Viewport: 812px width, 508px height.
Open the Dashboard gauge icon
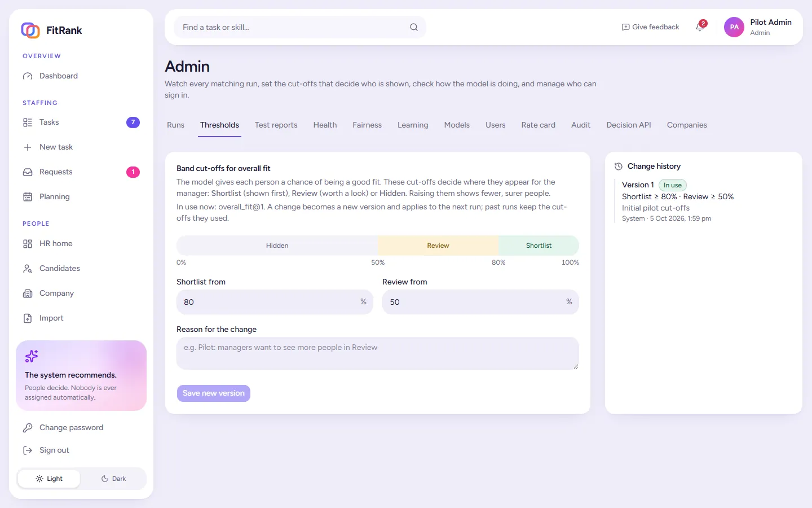tap(28, 76)
